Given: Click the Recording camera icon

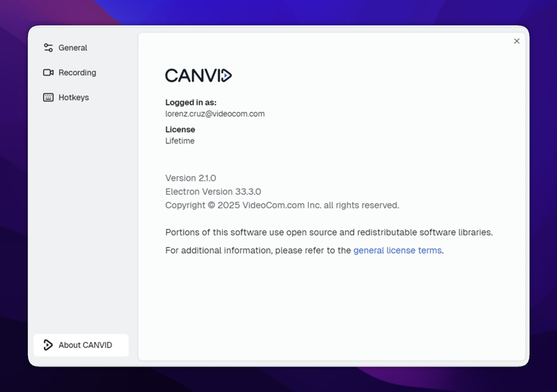Looking at the screenshot, I should (48, 73).
